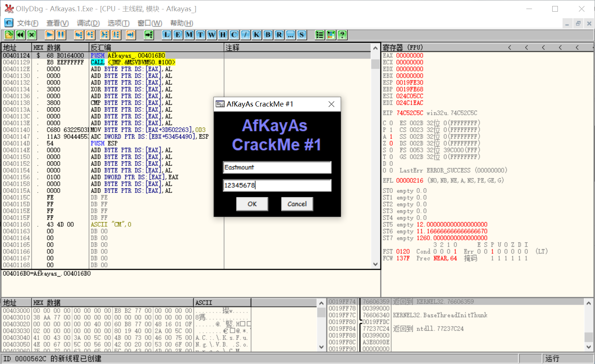Toggle the C flag value
Viewport: 595px width, 364px height.
[391, 123]
